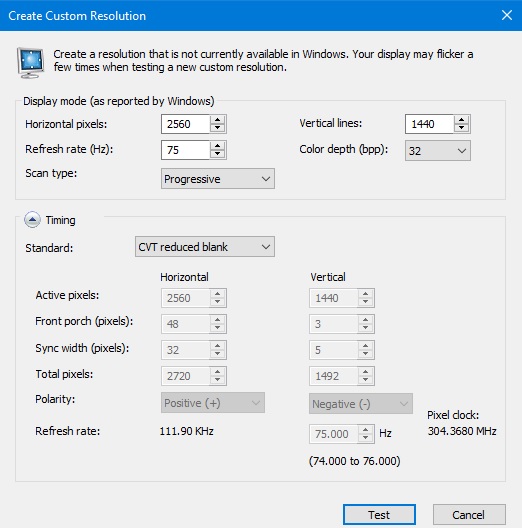Screen dimensions: 522x528
Task: Open the Color depth (bpp) dropdown
Action: point(437,151)
